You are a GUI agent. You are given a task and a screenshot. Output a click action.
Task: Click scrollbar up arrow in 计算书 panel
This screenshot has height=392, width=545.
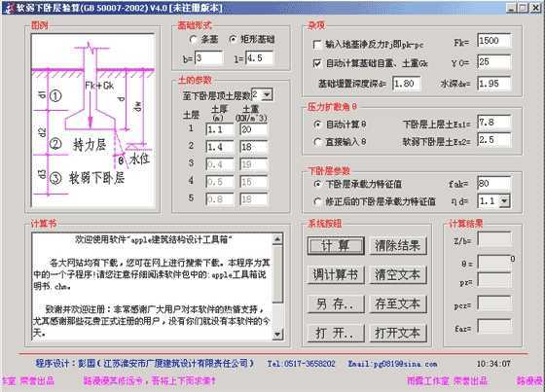pos(277,238)
